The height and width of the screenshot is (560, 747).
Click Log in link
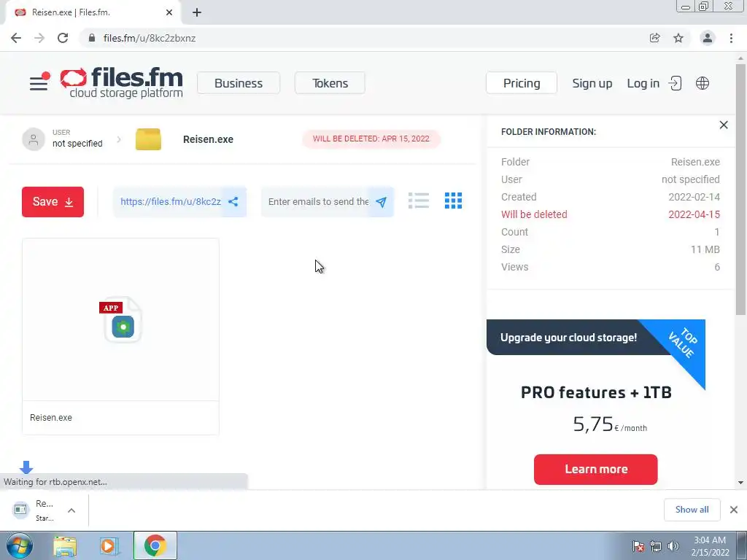[643, 83]
